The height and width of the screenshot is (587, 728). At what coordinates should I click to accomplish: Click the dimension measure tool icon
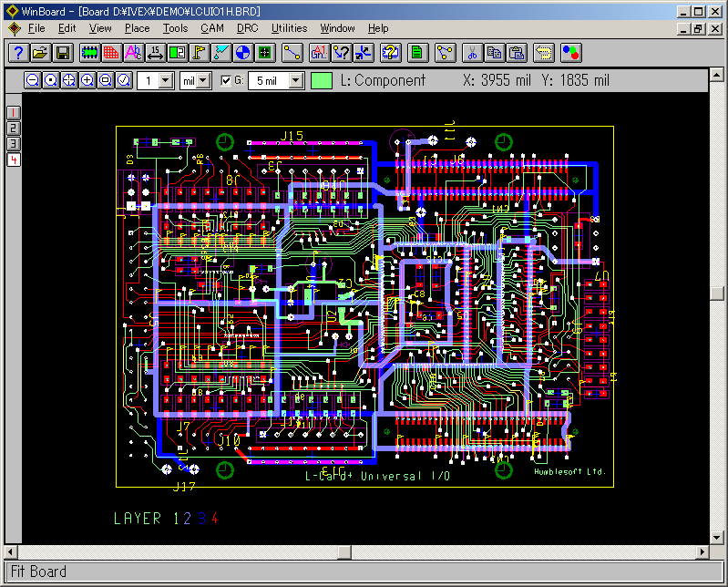155,53
